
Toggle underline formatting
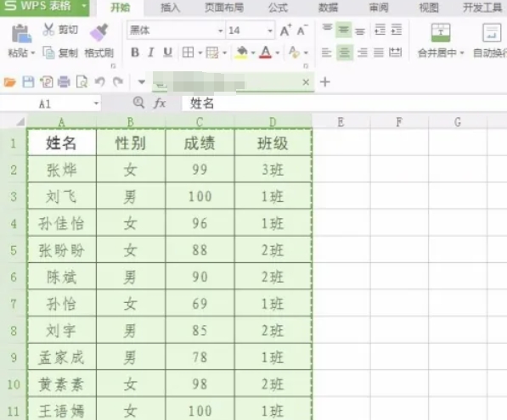(167, 53)
